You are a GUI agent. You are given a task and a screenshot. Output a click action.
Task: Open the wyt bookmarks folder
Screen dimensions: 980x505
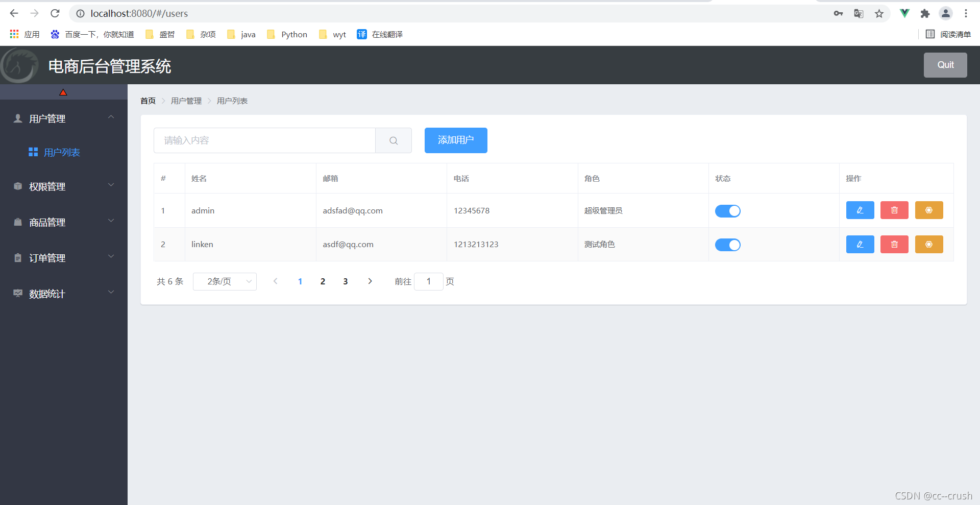332,34
